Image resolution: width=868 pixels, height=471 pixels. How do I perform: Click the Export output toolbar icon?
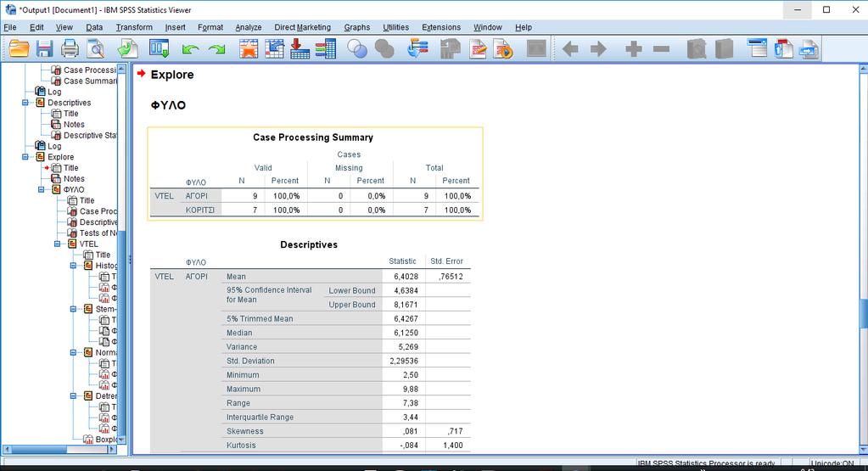pos(127,48)
